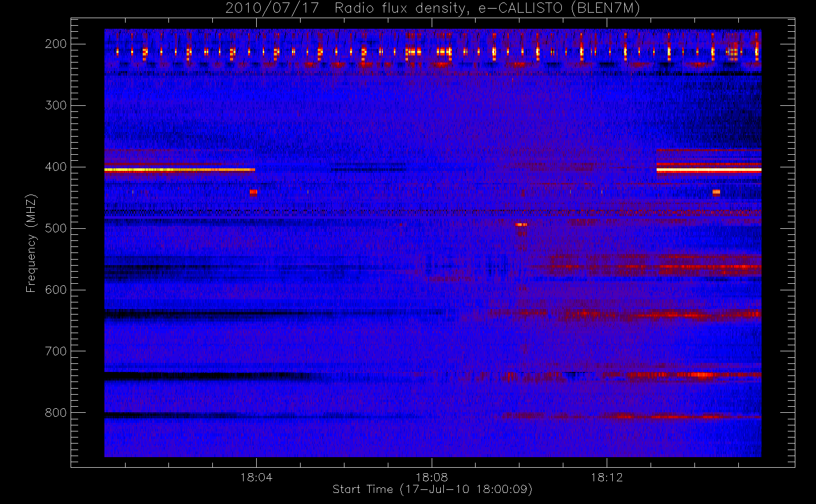Click the 800 frequency tick label
The width and height of the screenshot is (816, 504).
(55, 413)
